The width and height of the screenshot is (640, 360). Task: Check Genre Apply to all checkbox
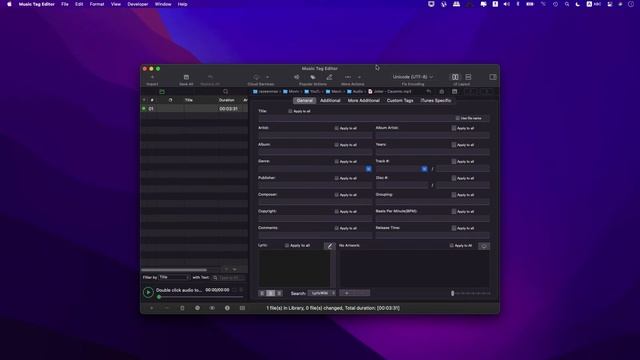[x=337, y=162]
